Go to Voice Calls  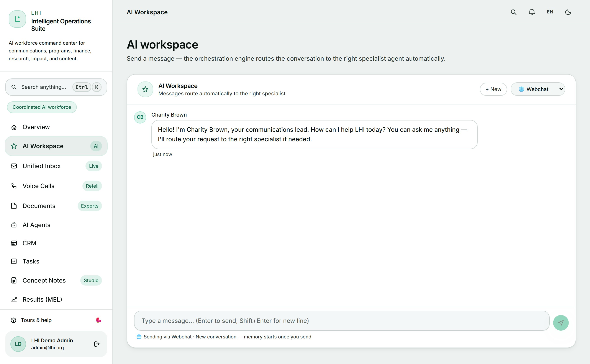point(56,186)
